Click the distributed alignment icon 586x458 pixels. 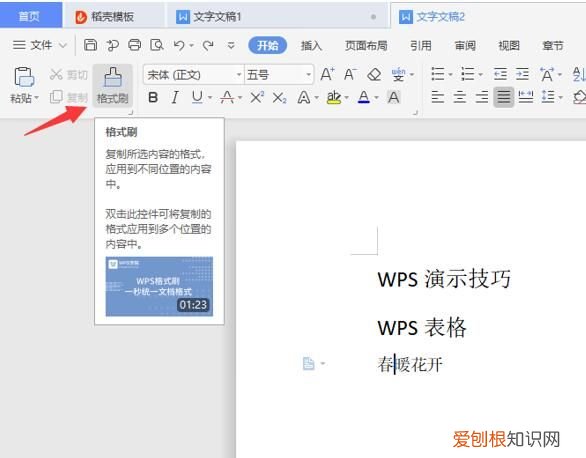tap(526, 97)
